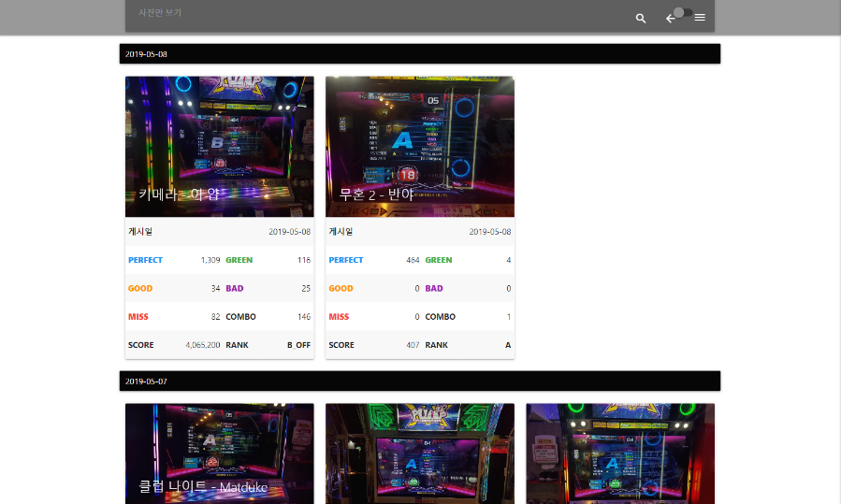Click MISS value 82
The height and width of the screenshot is (504, 841).
[x=215, y=316]
